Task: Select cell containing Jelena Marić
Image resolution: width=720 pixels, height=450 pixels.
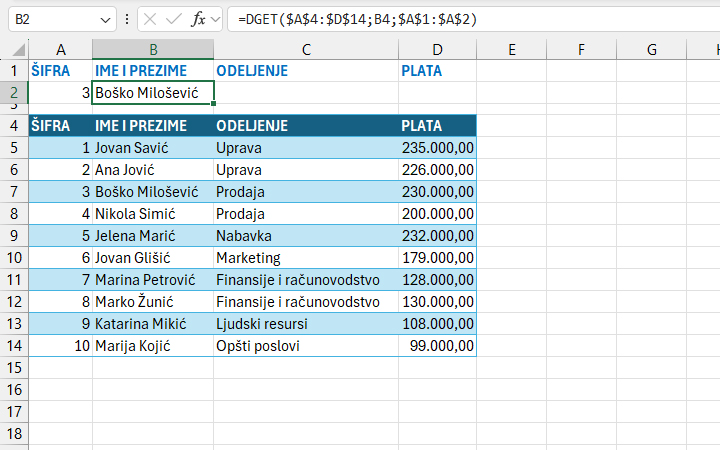Action: pyautogui.click(x=152, y=236)
